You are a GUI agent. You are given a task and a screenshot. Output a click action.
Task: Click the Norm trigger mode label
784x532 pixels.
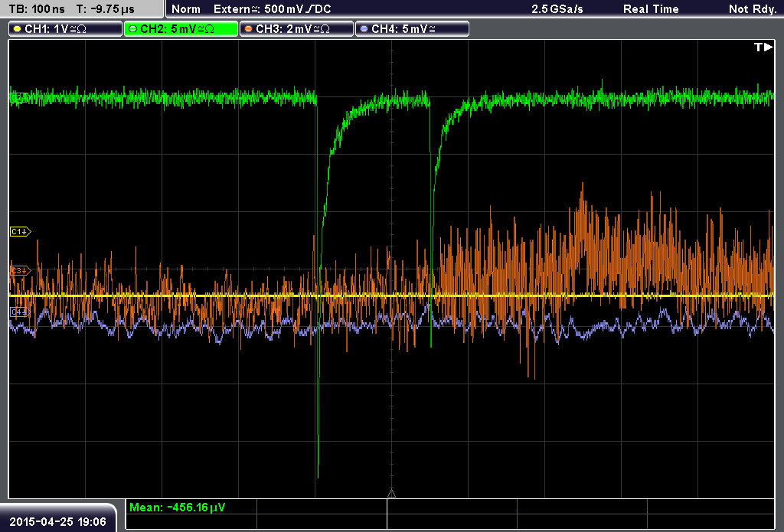click(x=186, y=9)
